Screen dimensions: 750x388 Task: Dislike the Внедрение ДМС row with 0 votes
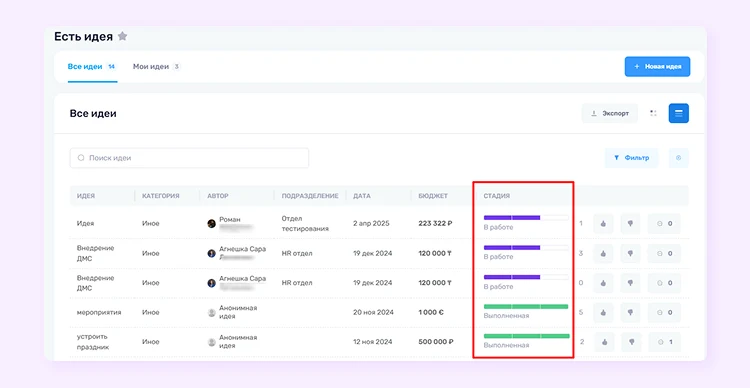[630, 283]
